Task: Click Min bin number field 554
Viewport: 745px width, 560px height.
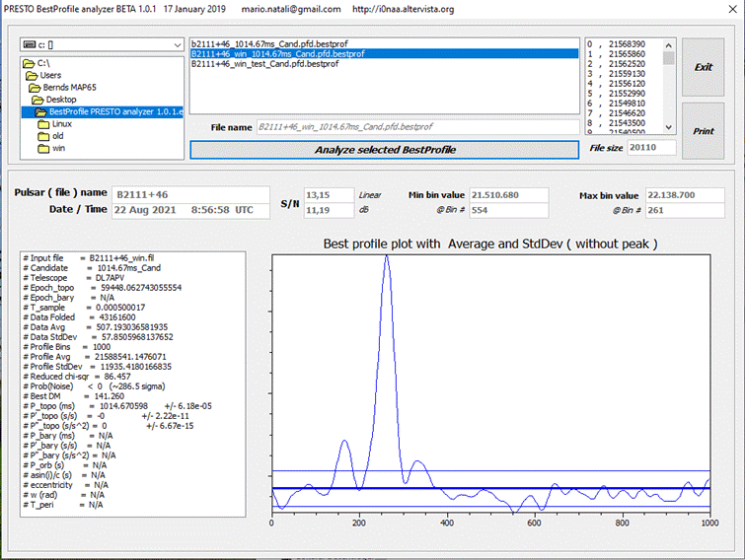Action: (509, 210)
